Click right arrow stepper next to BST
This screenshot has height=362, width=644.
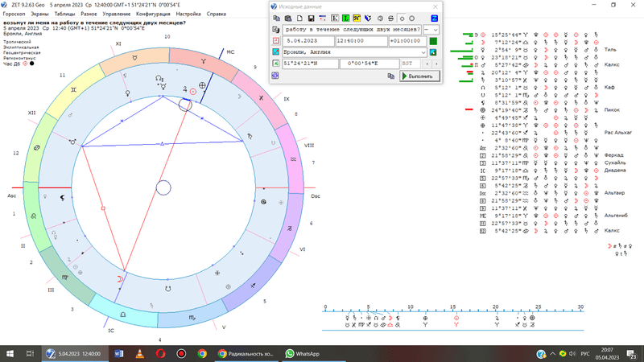pos(436,64)
